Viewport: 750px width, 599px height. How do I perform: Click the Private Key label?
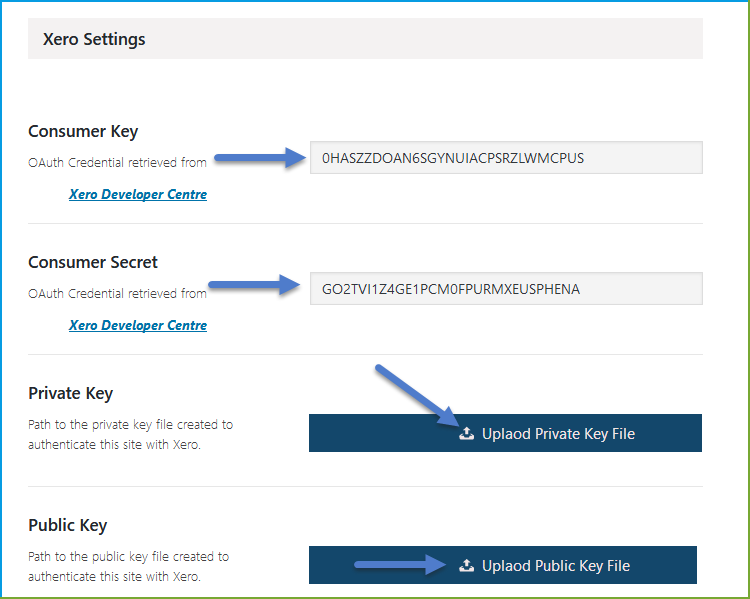click(71, 393)
